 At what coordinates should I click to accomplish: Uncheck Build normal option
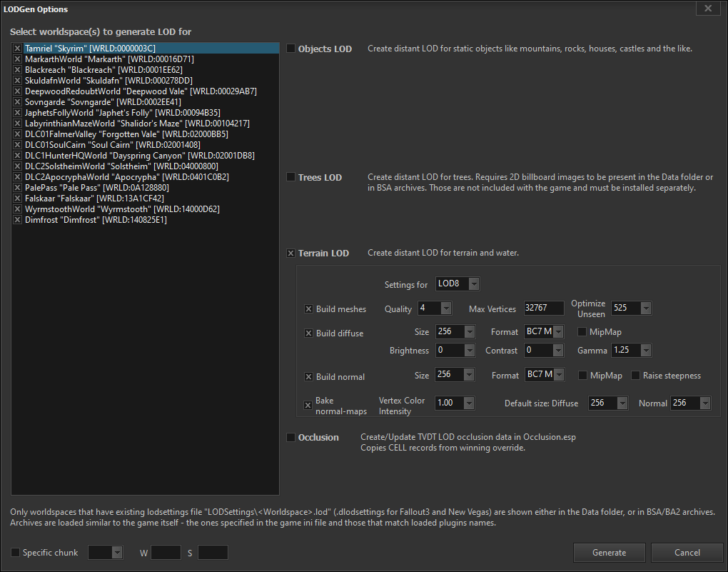(308, 377)
